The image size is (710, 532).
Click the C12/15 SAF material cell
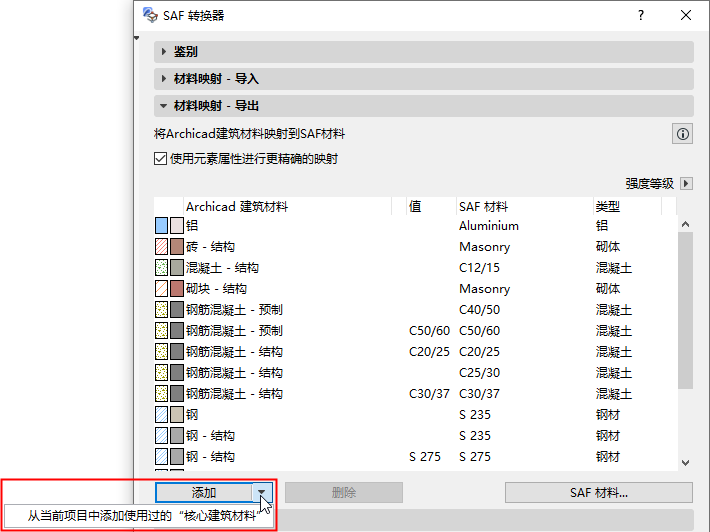(480, 268)
